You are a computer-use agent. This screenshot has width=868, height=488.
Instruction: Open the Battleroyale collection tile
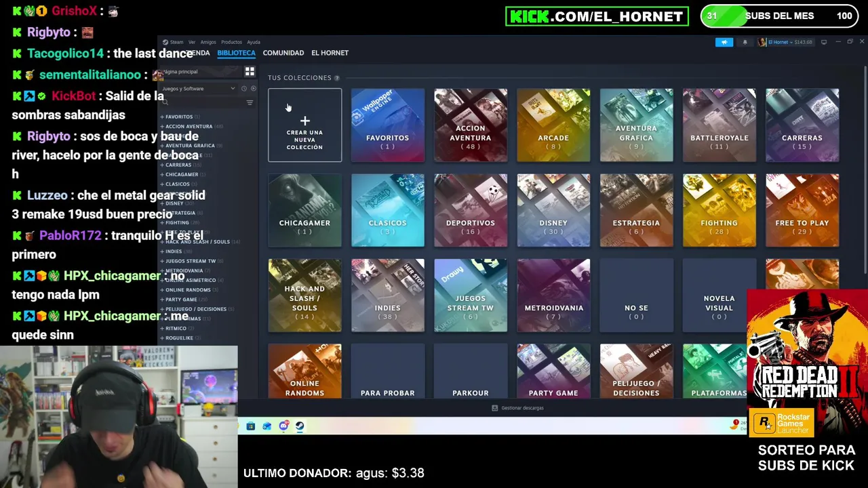[x=719, y=125]
